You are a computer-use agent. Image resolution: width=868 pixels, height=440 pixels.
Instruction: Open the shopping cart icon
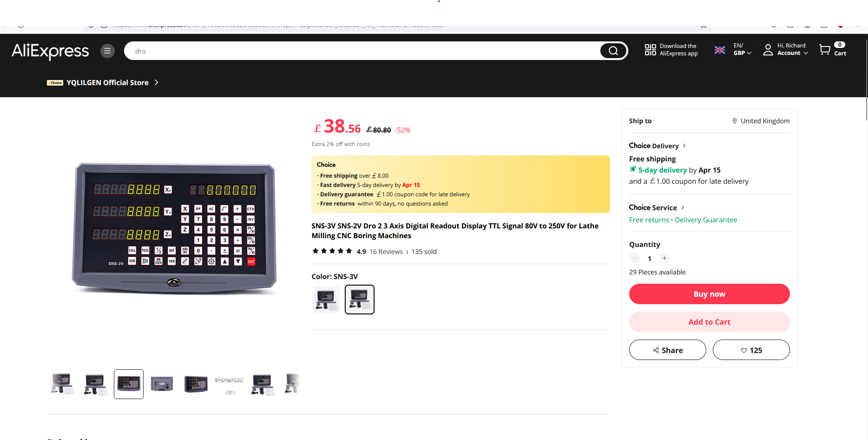coord(825,50)
